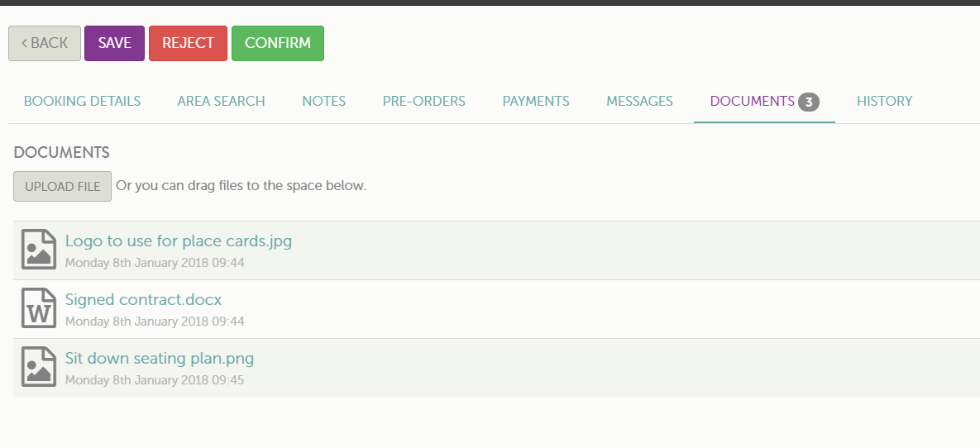980x448 pixels.
Task: Open Signed contract.docx file link
Action: coord(143,300)
